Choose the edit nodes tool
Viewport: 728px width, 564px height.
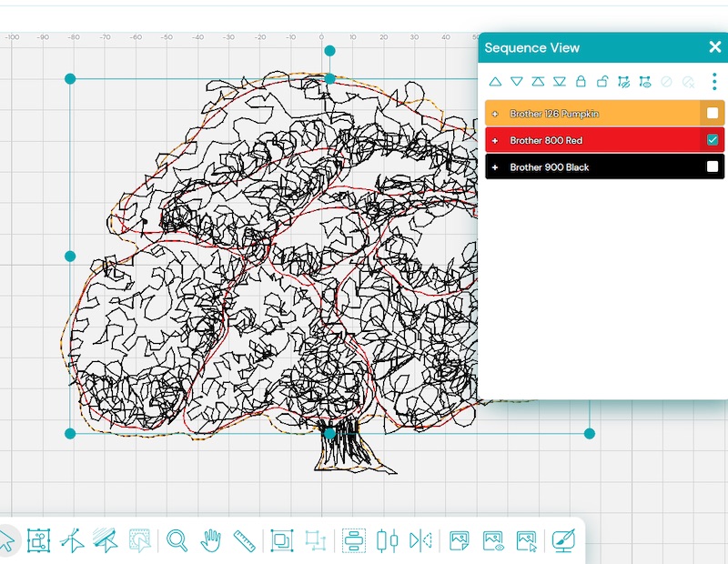tap(72, 540)
